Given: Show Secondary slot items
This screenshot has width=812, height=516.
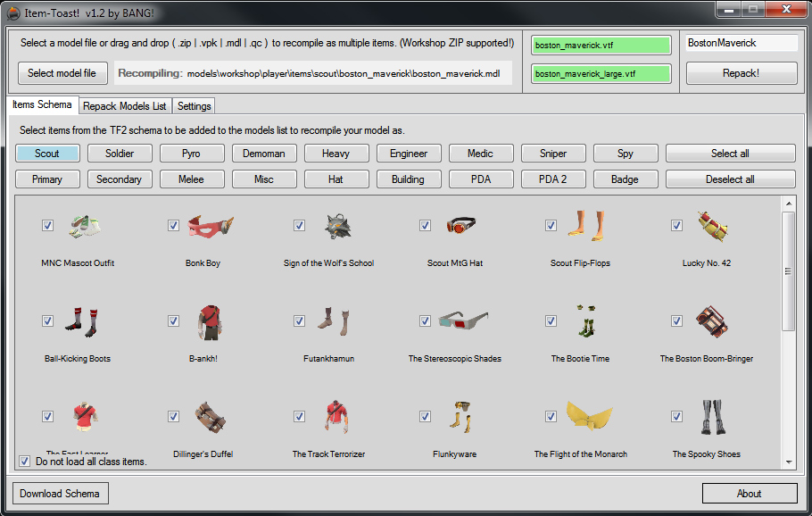Looking at the screenshot, I should [x=120, y=179].
